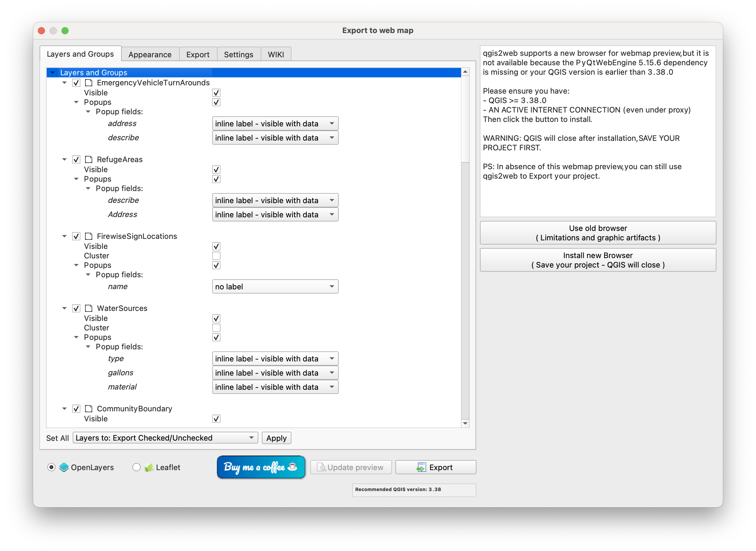
Task: Toggle Visible for WaterSources layer
Action: point(216,318)
